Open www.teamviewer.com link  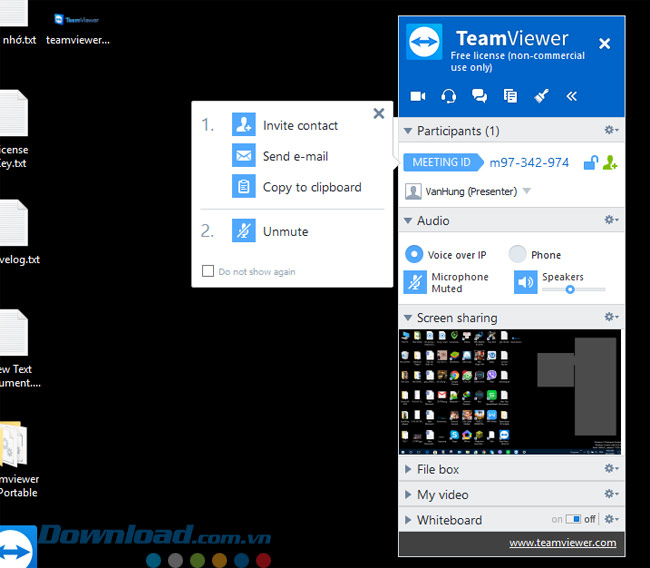[x=563, y=543]
